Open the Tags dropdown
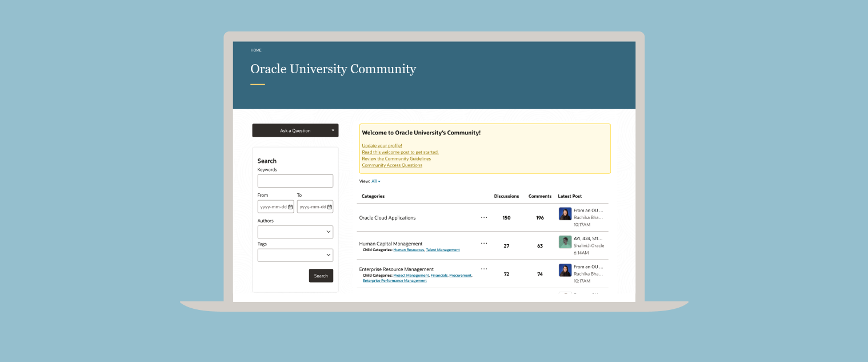 295,255
